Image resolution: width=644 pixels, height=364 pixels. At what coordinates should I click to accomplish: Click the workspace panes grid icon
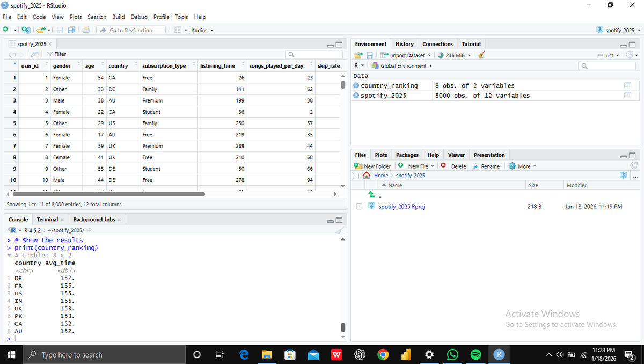point(177,30)
